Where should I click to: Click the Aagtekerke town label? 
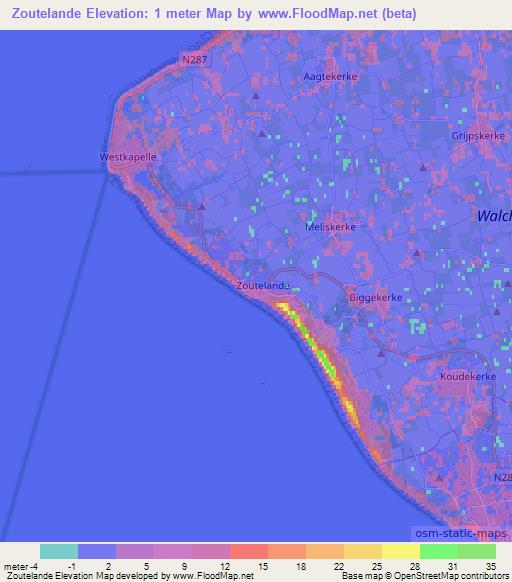(x=330, y=76)
